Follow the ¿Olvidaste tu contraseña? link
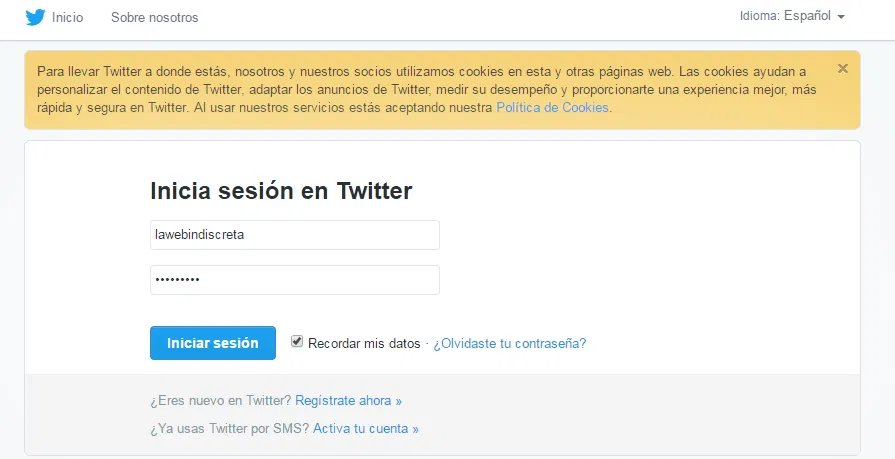 pos(510,343)
